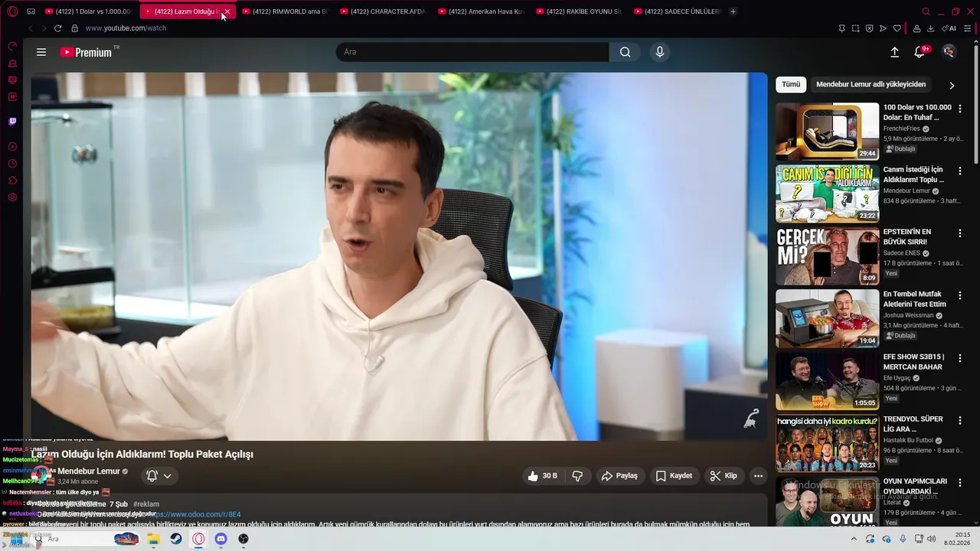Open the Opera GX main menu logo
980x551 pixels.
click(x=12, y=11)
